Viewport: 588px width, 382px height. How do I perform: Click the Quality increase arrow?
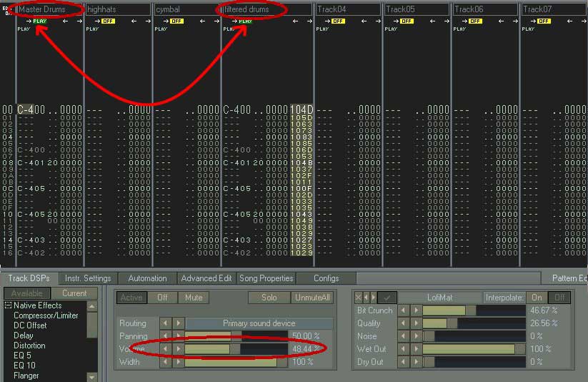tap(416, 323)
